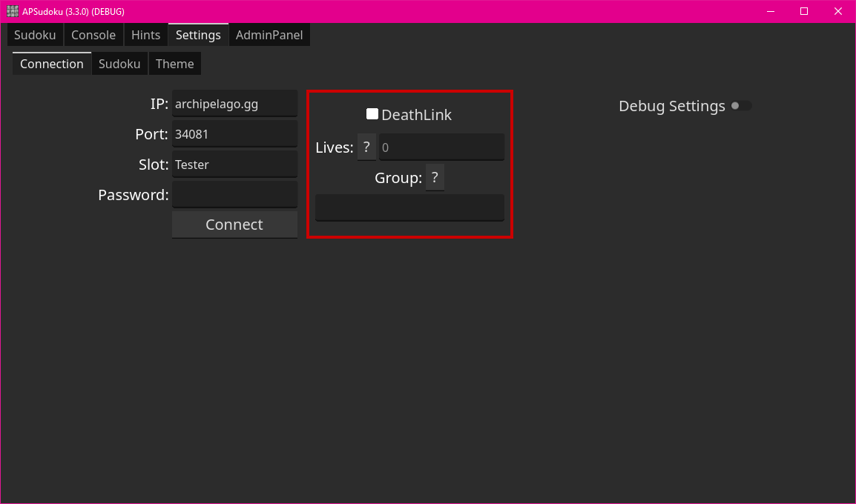The image size is (856, 504).
Task: Click the Lives help question mark button
Action: (366, 147)
